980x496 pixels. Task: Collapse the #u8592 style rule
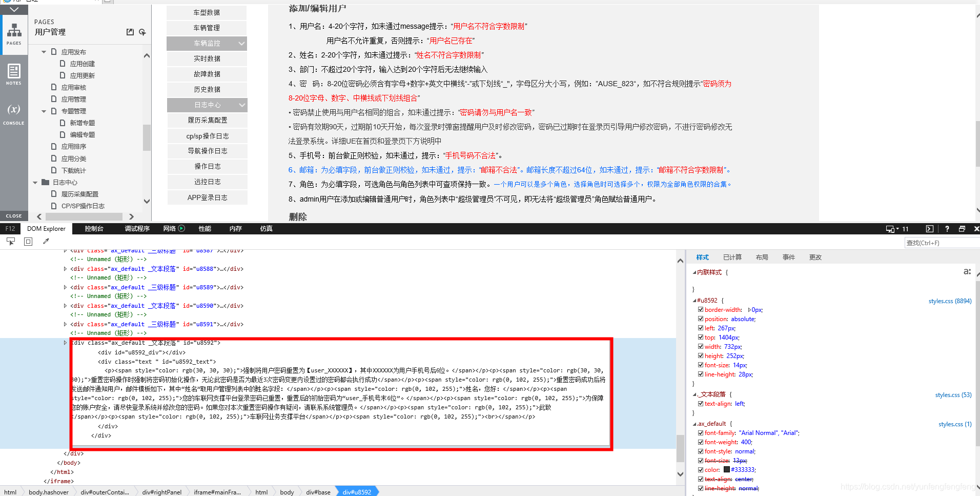point(695,301)
